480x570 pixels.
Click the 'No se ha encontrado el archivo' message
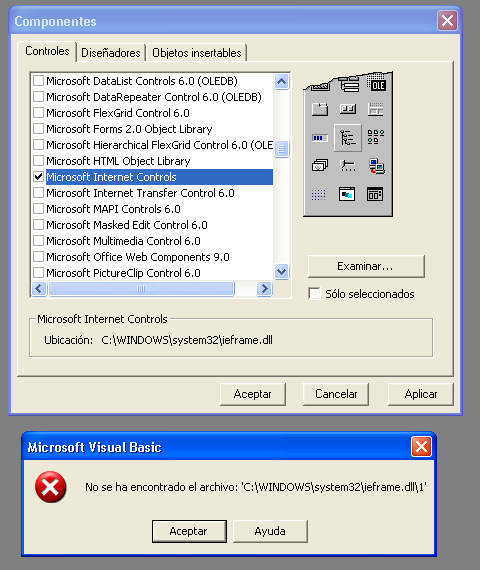[256, 487]
